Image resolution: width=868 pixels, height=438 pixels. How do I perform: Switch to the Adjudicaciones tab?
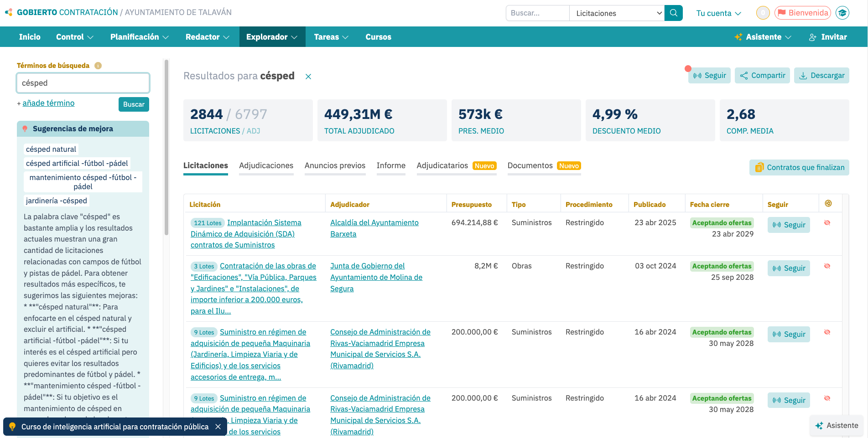pyautogui.click(x=266, y=165)
